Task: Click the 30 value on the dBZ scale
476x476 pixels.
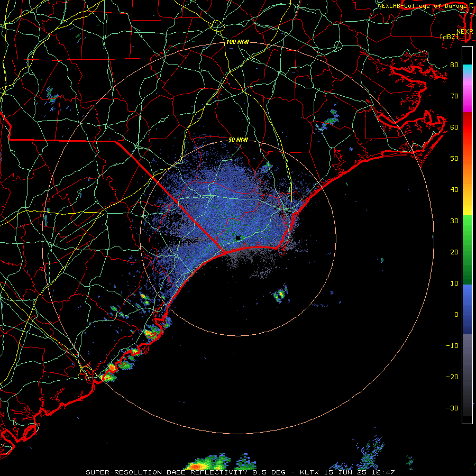Action: point(454,221)
